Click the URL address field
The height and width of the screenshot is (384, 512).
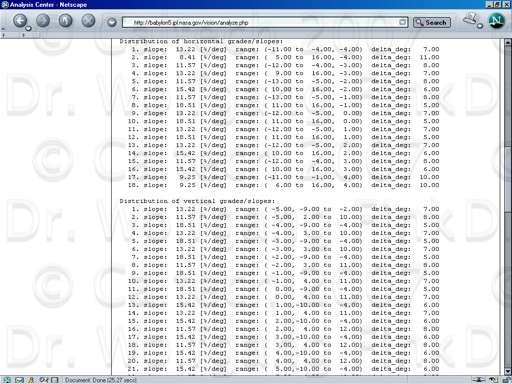pyautogui.click(x=265, y=22)
